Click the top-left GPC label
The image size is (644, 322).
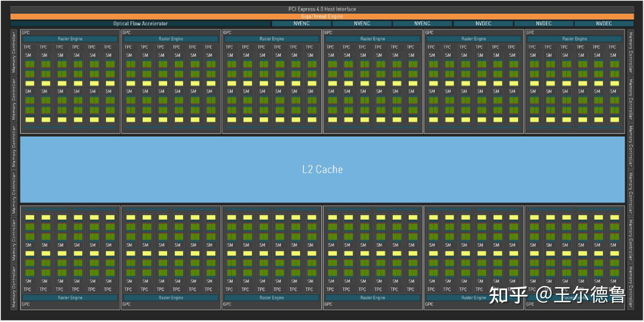pyautogui.click(x=25, y=33)
